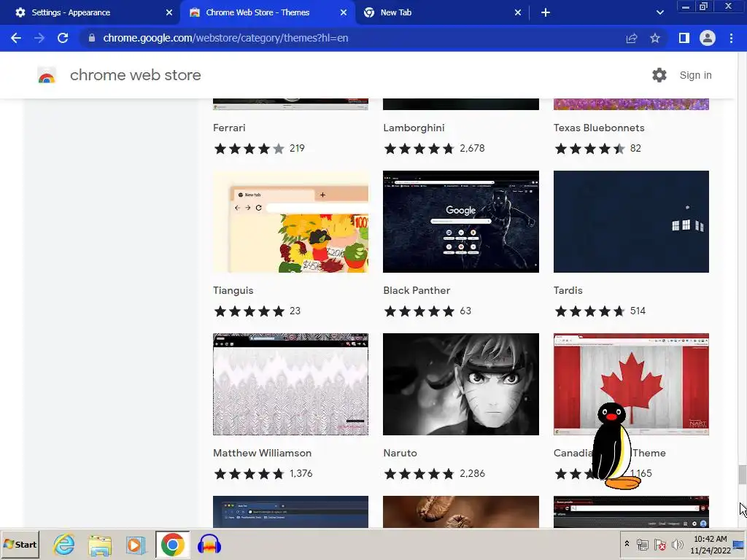Close the New Tab tab

coord(518,12)
